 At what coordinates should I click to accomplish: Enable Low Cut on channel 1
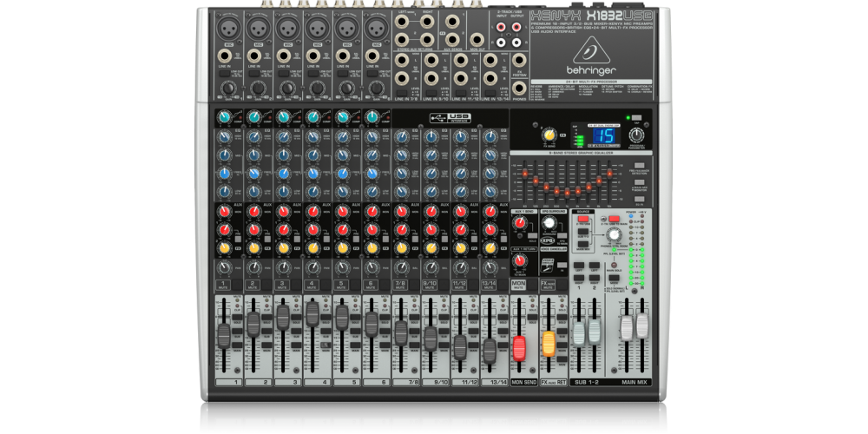(223, 73)
